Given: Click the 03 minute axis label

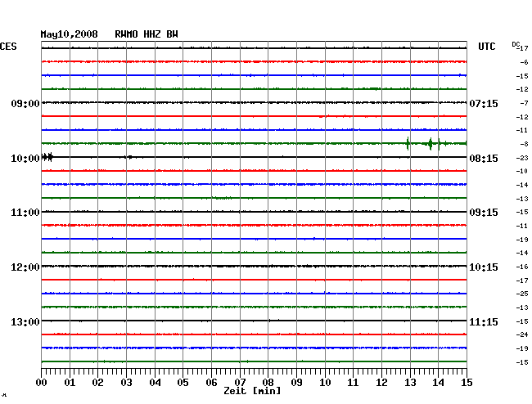Looking at the screenshot, I should (126, 383).
